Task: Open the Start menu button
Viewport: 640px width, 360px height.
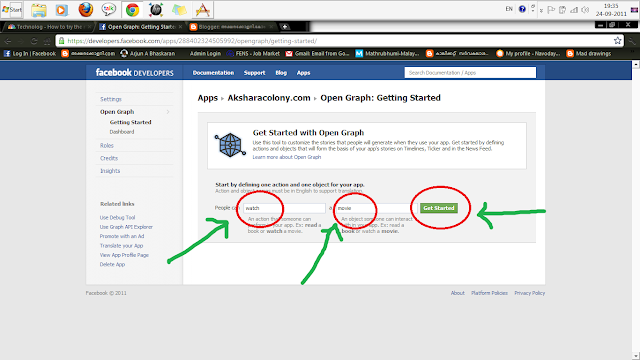Action: click(12, 9)
